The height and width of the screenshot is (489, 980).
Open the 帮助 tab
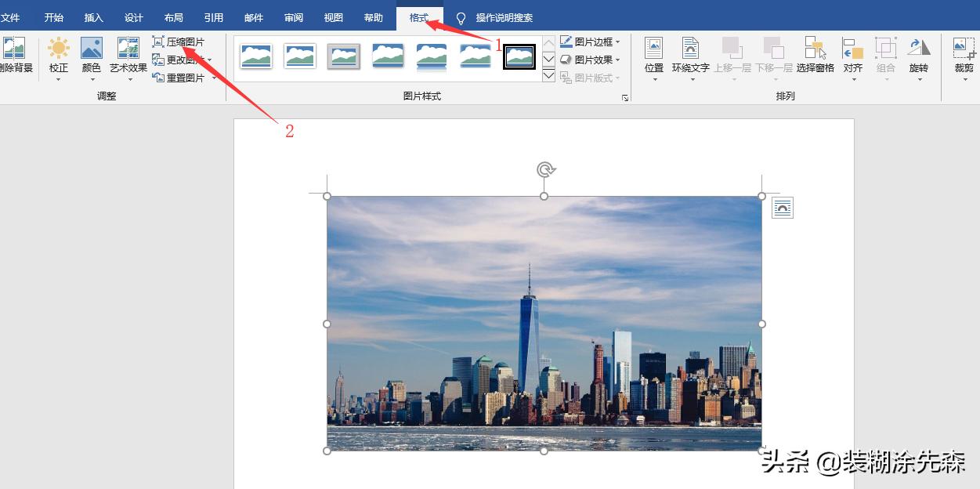coord(374,17)
